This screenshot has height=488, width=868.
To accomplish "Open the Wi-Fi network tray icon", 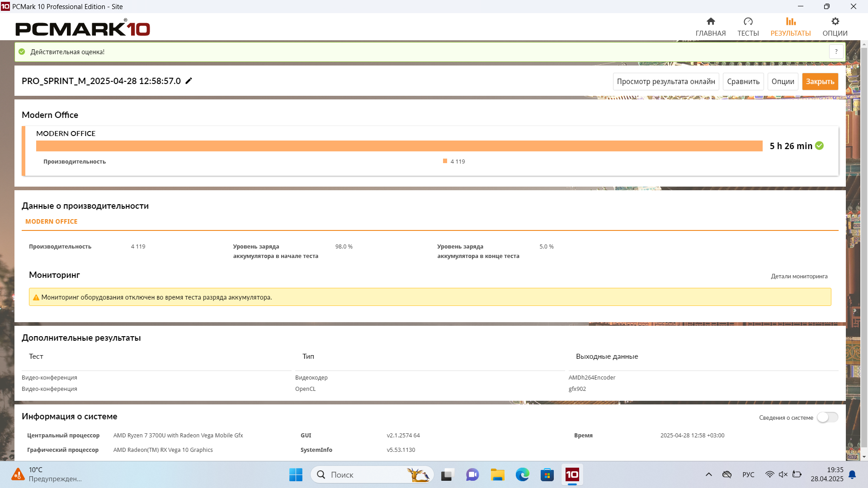I will tap(769, 475).
